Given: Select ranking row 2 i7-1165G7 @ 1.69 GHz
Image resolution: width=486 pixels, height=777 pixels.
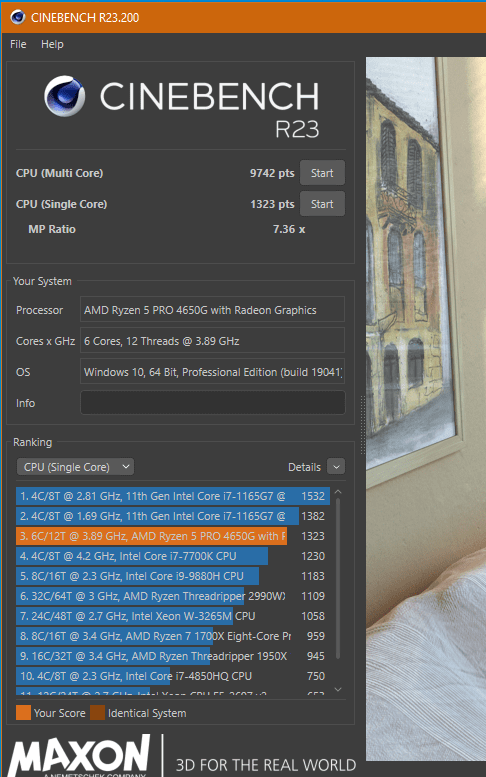Looking at the screenshot, I should coord(173,516).
